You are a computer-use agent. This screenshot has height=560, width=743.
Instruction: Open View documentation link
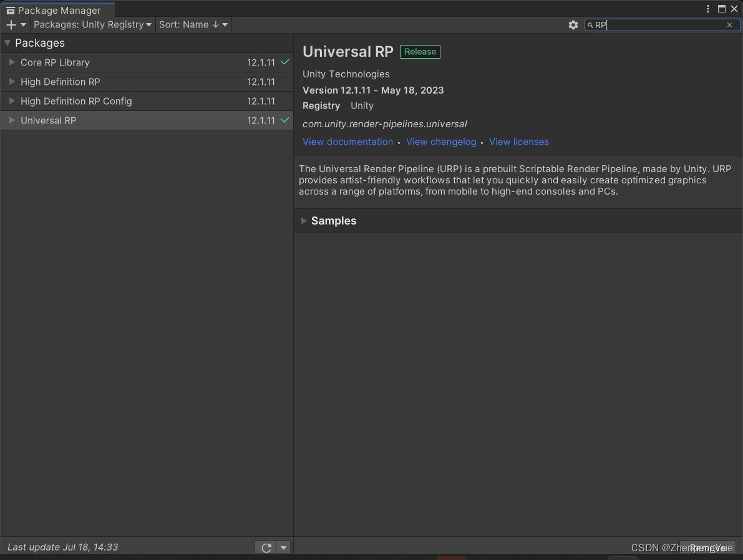pos(348,142)
